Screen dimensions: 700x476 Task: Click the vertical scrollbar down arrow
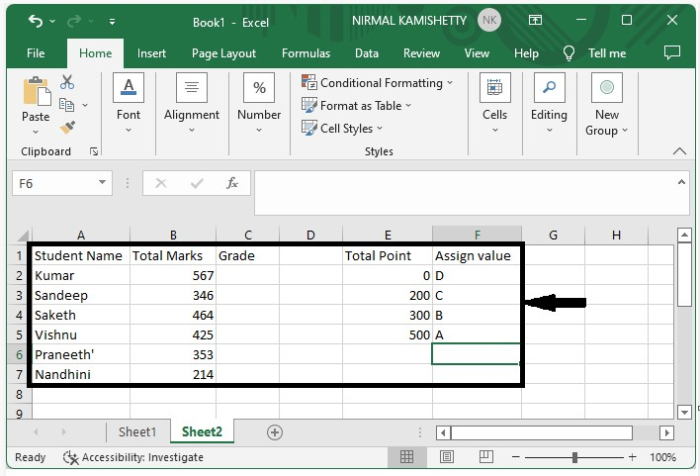click(684, 412)
